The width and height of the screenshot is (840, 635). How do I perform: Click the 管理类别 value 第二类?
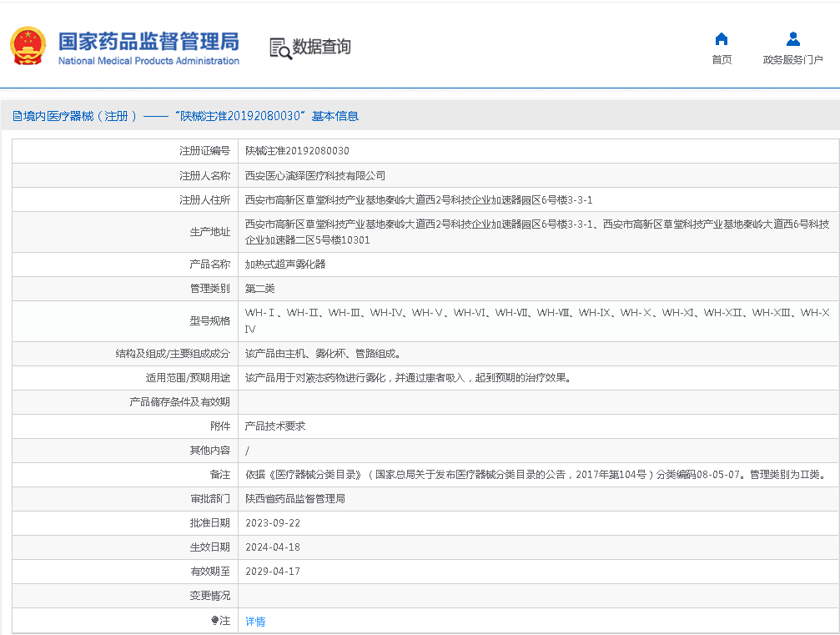(259, 289)
